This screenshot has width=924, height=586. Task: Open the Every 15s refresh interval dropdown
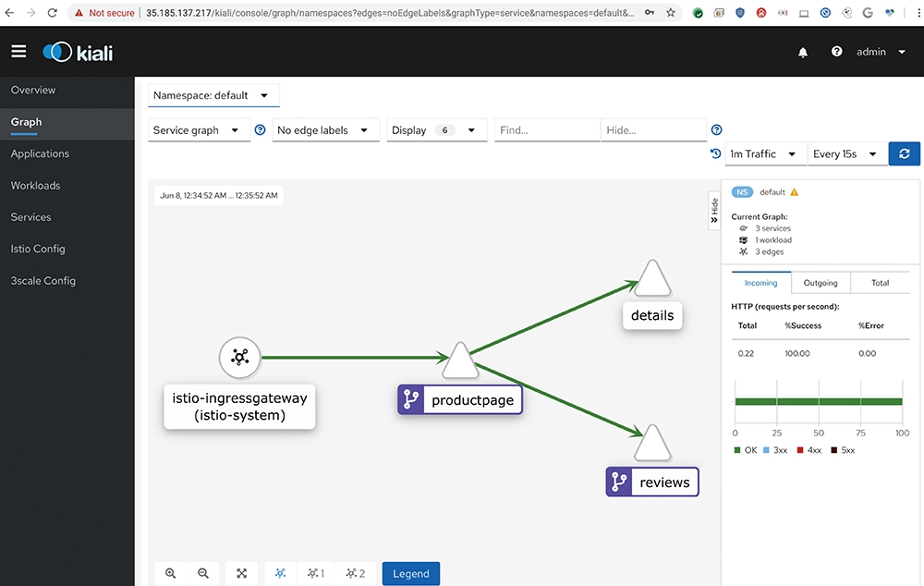(847, 153)
